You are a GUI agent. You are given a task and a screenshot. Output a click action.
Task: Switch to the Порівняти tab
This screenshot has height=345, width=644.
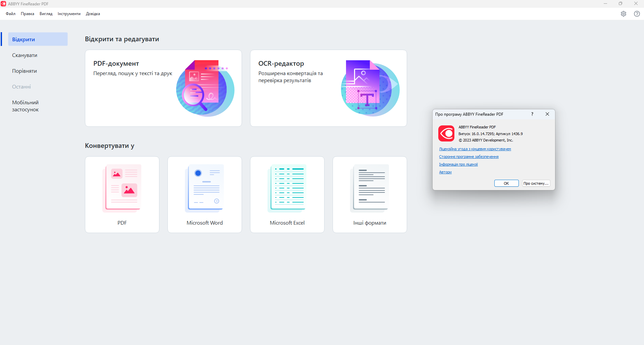[x=24, y=71]
